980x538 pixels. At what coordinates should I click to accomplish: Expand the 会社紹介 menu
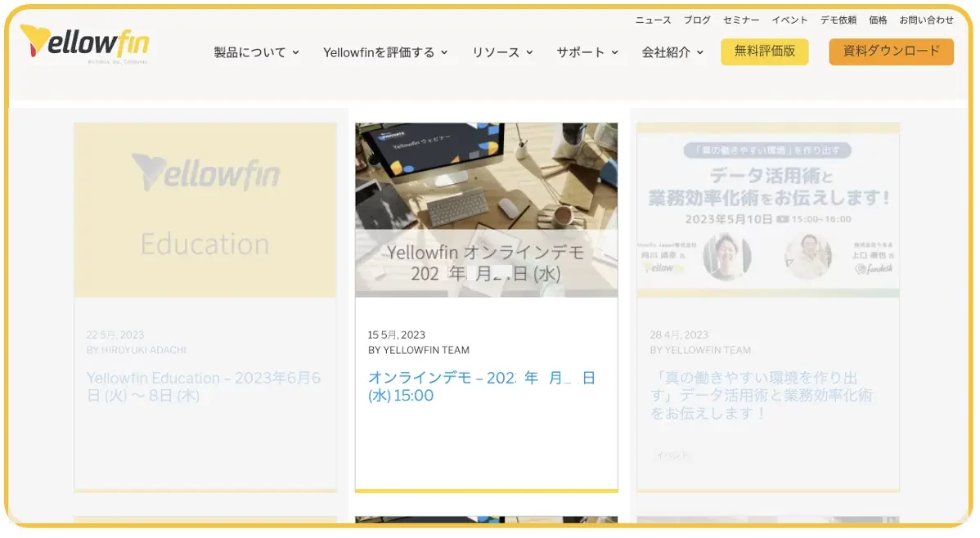click(672, 52)
